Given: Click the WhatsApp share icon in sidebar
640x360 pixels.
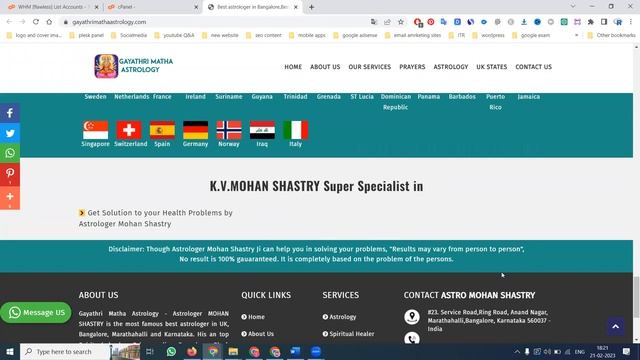Looking at the screenshot, I should coord(10,153).
